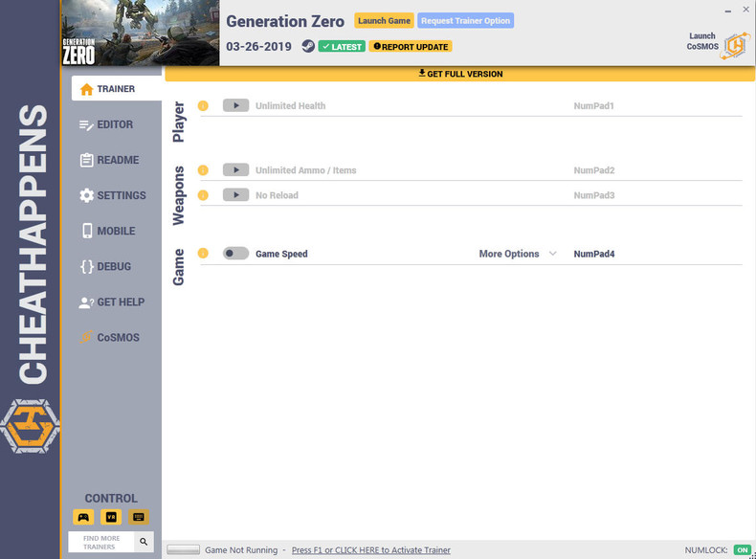Screen dimensions: 756x559
Task: Open the SETTINGS tab
Action: click(x=114, y=195)
